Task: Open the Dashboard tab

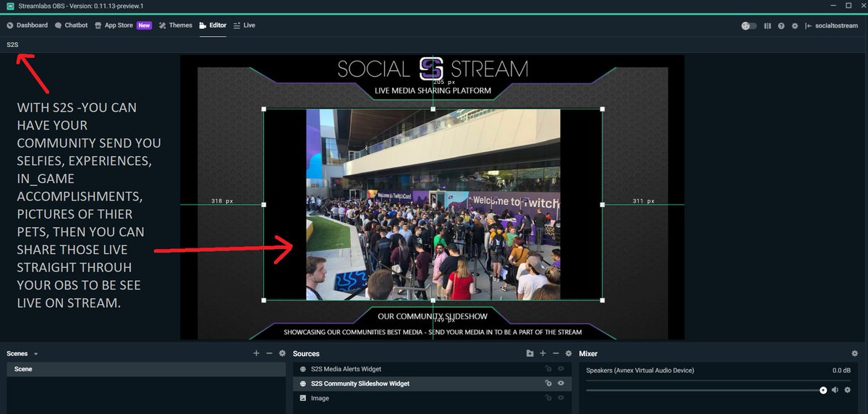Action: [27, 25]
